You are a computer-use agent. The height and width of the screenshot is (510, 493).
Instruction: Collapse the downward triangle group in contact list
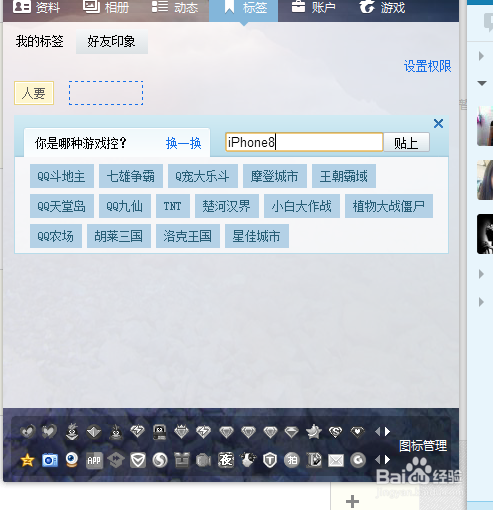coord(482,83)
